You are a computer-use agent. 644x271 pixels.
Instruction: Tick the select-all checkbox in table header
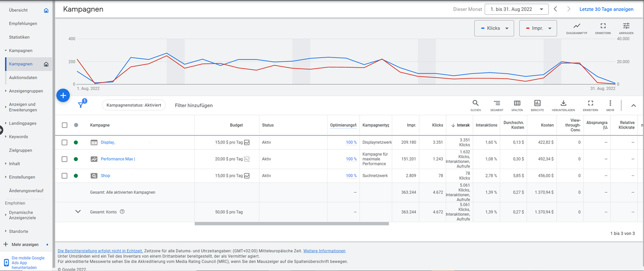coord(64,125)
